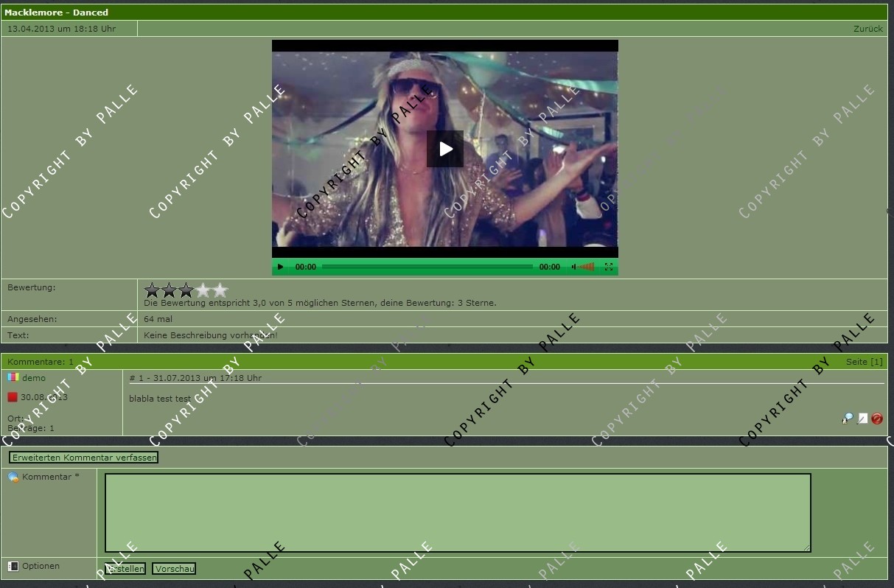Preview the comment with Vorschau button
894x588 pixels.
[x=174, y=569]
